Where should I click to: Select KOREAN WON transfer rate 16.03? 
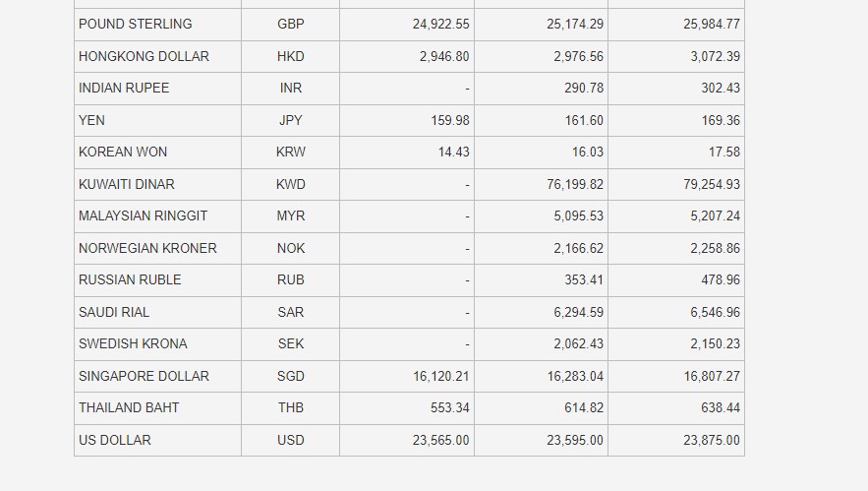[587, 152]
